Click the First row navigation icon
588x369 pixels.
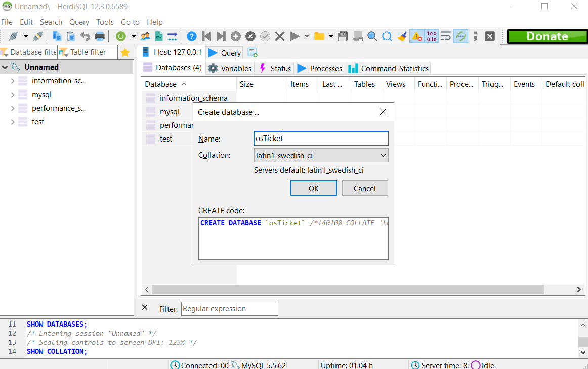[206, 36]
